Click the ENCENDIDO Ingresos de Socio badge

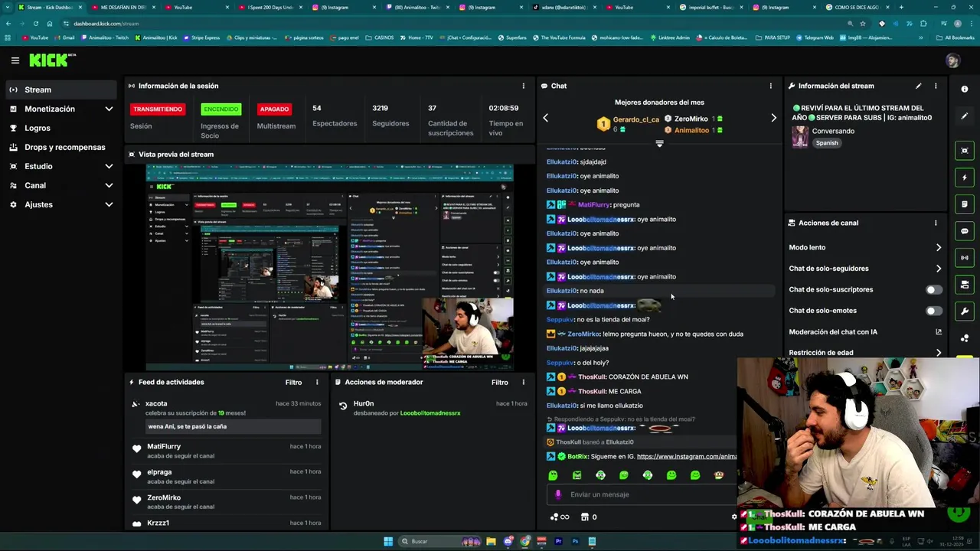click(x=220, y=109)
